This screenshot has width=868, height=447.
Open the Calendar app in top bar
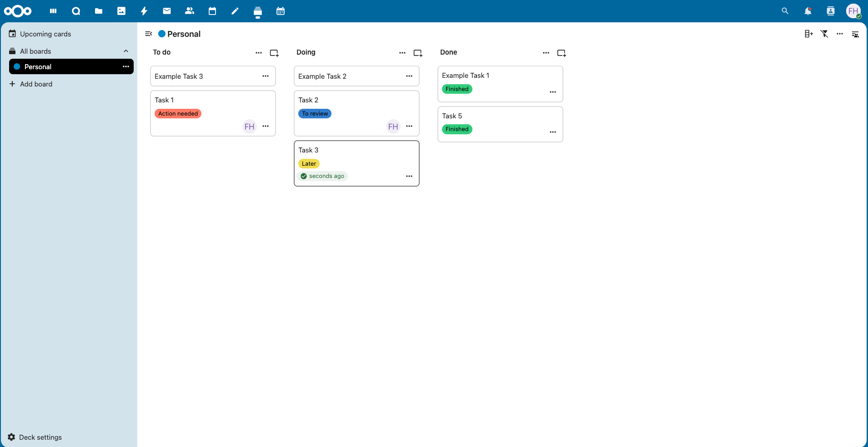[212, 11]
